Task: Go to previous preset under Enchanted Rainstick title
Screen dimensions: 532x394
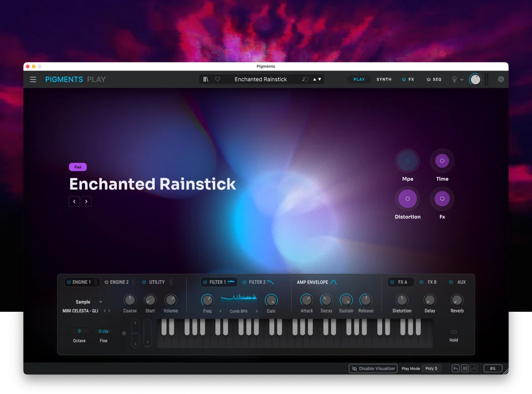Action: 74,201
